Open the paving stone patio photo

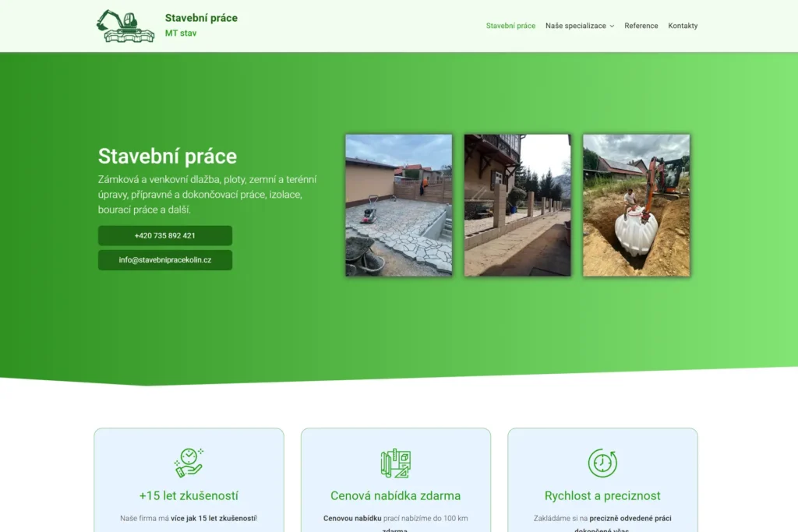point(398,205)
